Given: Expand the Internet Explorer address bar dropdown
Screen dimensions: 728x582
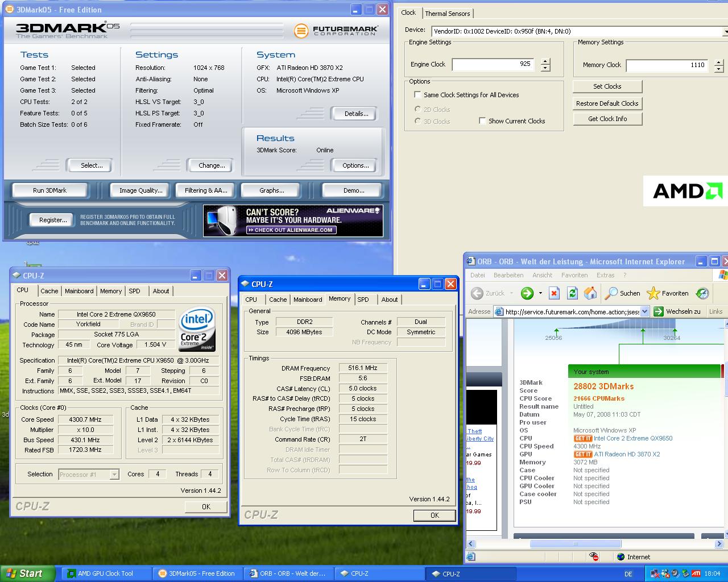Looking at the screenshot, I should (x=644, y=311).
